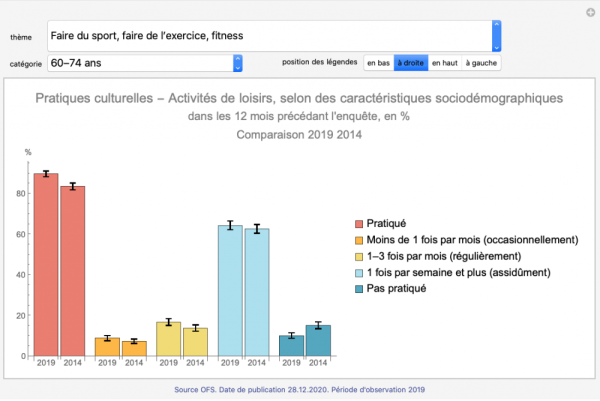The width and height of the screenshot is (600, 401).
Task: Choose 'à droite' legend position
Action: [x=410, y=63]
